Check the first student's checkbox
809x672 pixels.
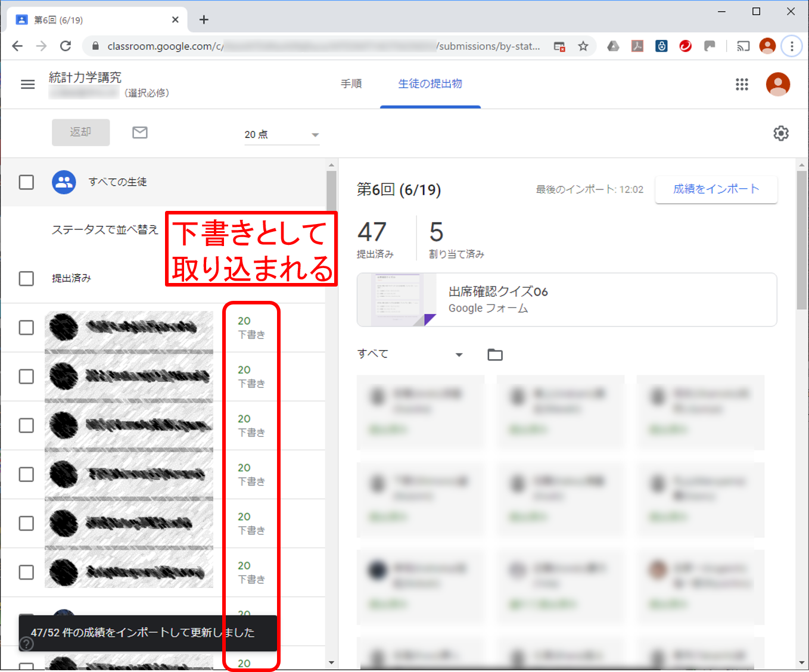pos(26,328)
